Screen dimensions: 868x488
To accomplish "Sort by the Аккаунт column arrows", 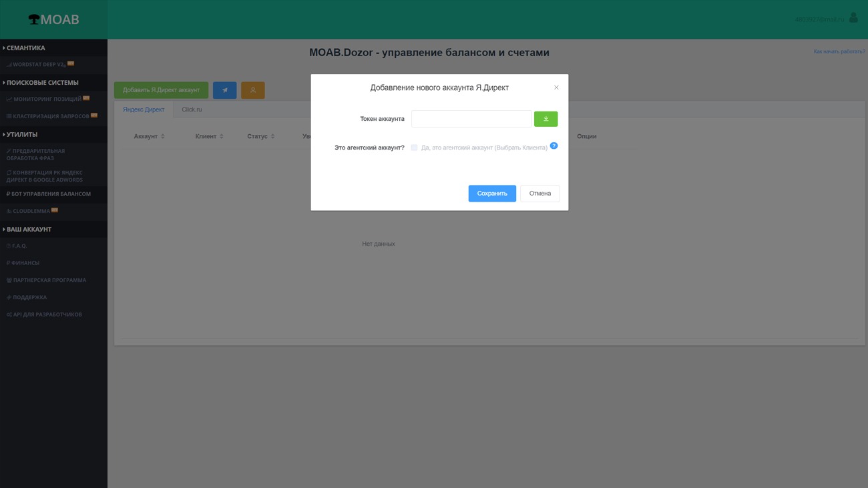I will point(163,136).
